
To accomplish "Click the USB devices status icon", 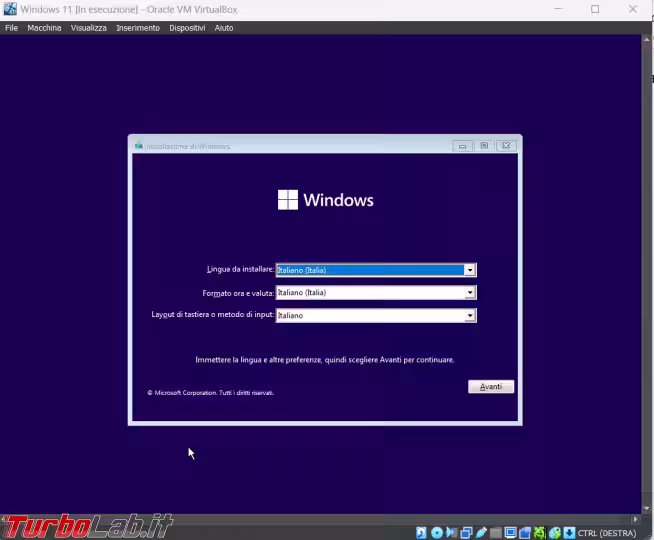I will pos(481,532).
